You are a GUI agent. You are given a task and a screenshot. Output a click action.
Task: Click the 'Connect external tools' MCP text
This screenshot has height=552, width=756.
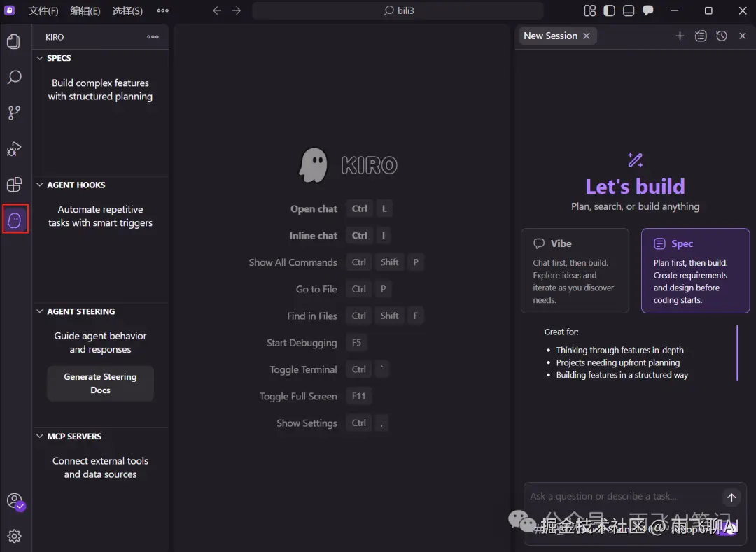[x=100, y=467]
